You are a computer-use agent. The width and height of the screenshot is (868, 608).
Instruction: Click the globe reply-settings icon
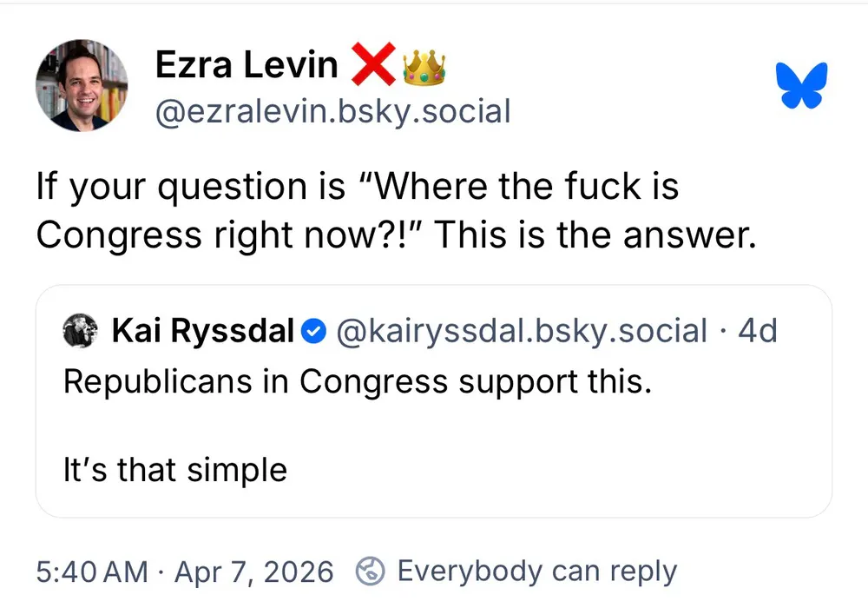[x=371, y=571]
